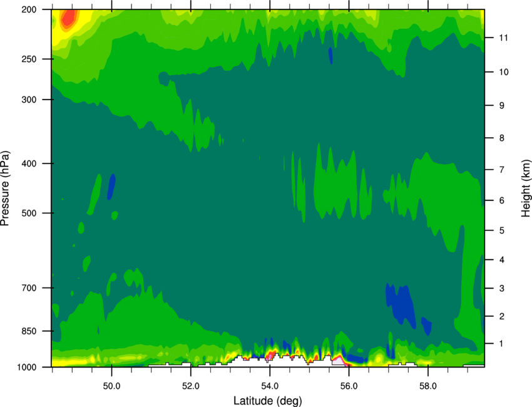Click latitude tick label 58.0
The image size is (532, 407).
[428, 386]
